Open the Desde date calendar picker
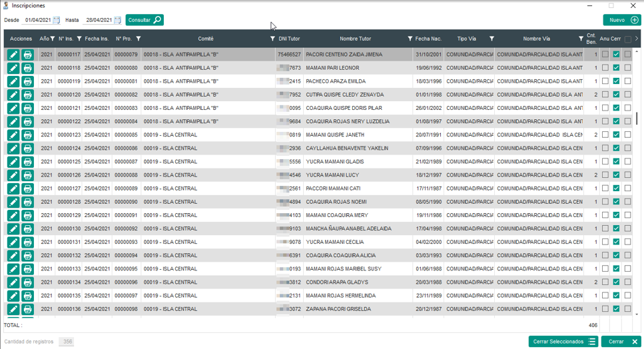 pos(57,21)
